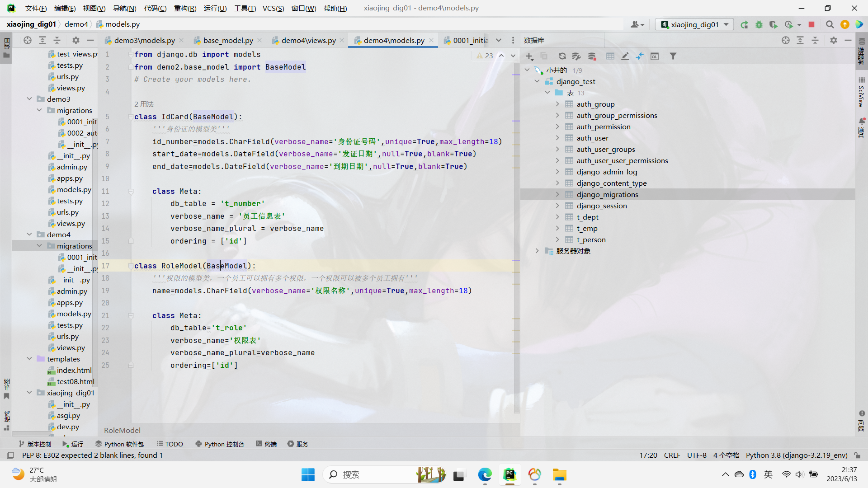This screenshot has width=868, height=488.
Task: Open 重构(R) menu
Action: pyautogui.click(x=185, y=8)
